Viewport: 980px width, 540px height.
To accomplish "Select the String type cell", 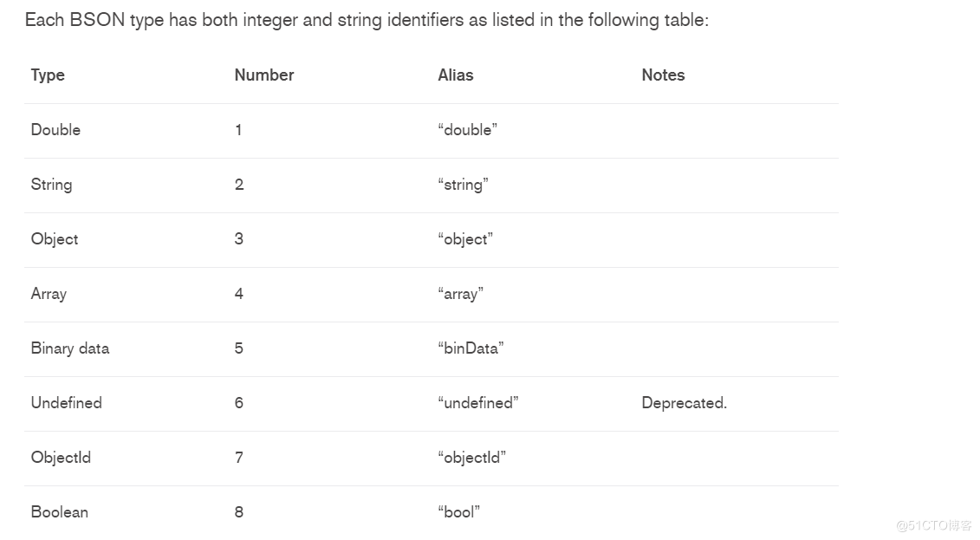I will [x=51, y=185].
